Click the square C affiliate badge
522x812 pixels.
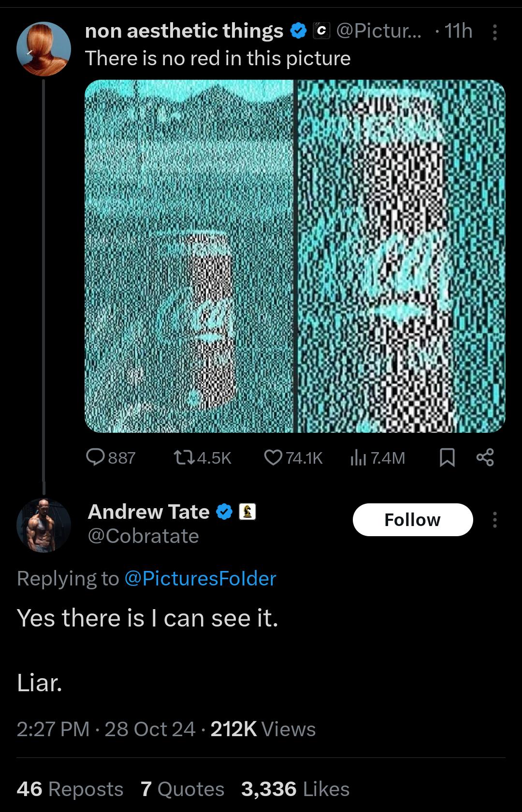(x=321, y=31)
